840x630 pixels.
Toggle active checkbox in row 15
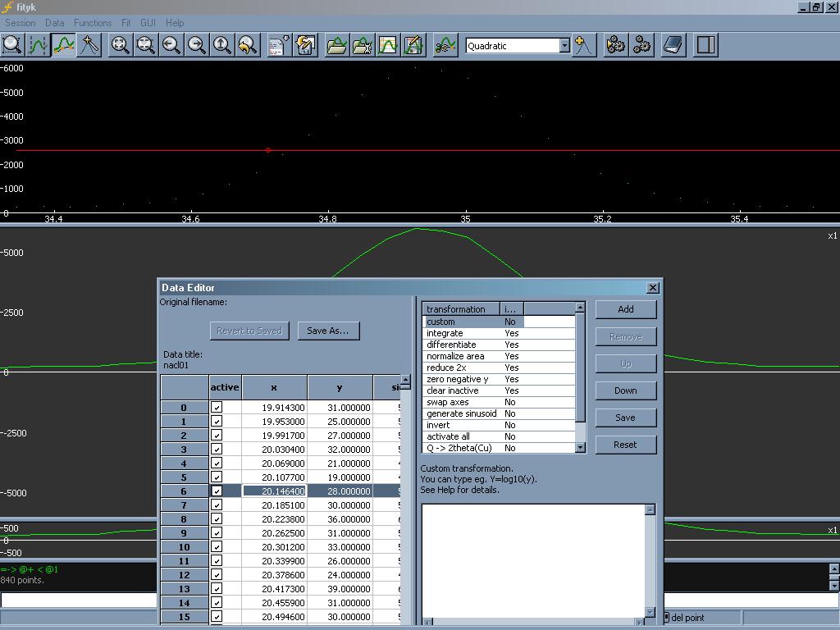coord(217,616)
